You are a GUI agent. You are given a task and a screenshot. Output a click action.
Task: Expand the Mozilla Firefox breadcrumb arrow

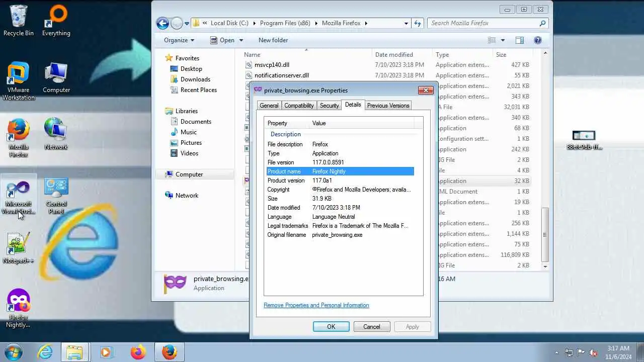366,23
